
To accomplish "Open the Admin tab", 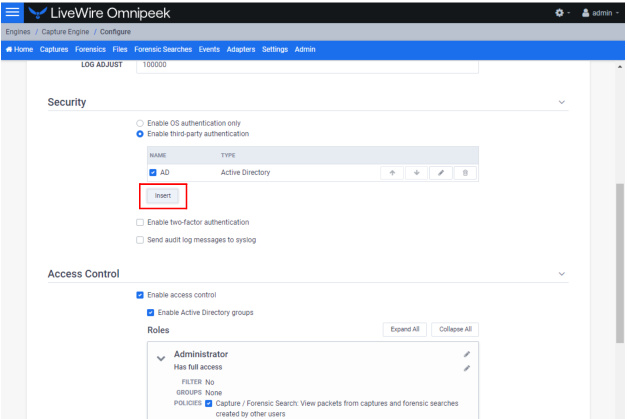I will [x=305, y=49].
